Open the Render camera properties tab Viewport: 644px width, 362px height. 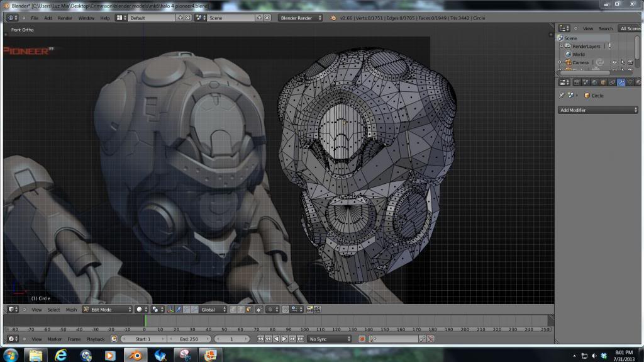(577, 82)
